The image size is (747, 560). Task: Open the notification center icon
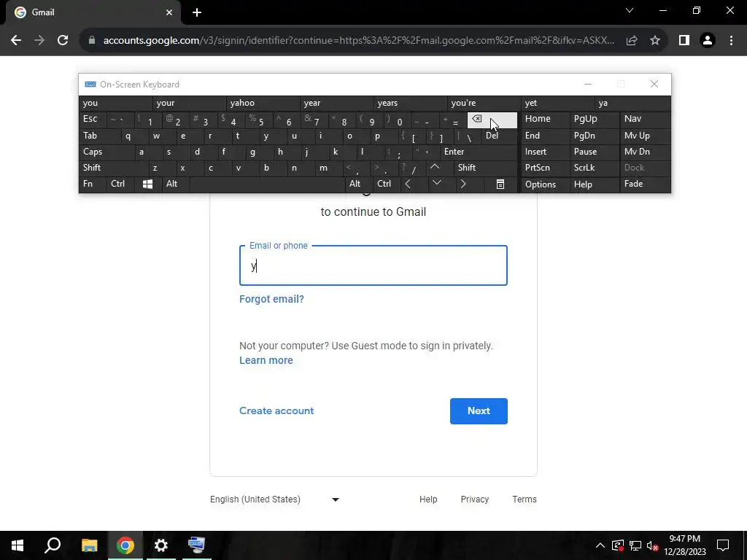pos(723,545)
